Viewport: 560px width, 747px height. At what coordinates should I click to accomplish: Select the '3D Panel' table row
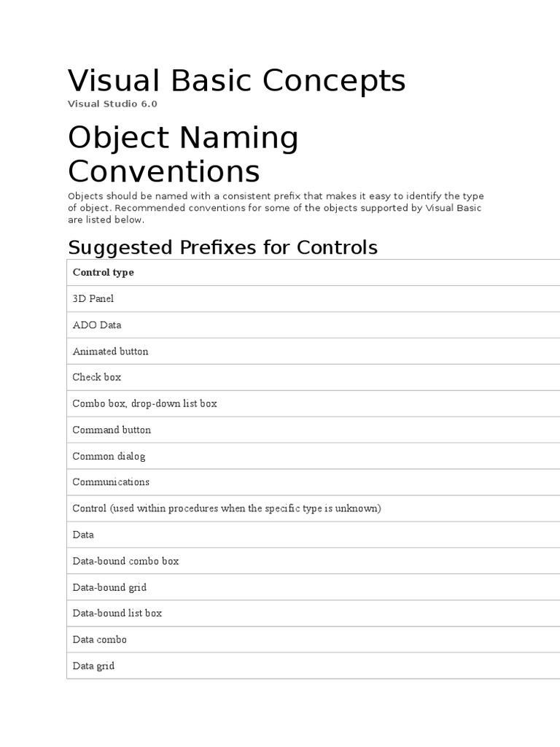click(x=93, y=299)
